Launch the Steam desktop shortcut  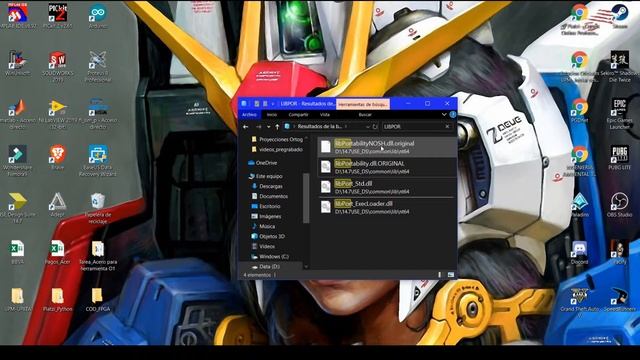coord(620,16)
